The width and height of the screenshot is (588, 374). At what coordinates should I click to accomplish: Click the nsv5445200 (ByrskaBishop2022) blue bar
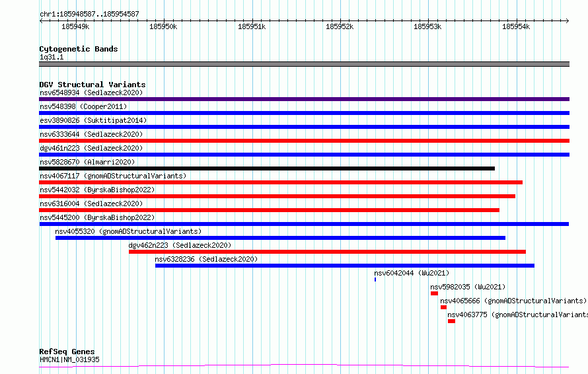pyautogui.click(x=304, y=224)
